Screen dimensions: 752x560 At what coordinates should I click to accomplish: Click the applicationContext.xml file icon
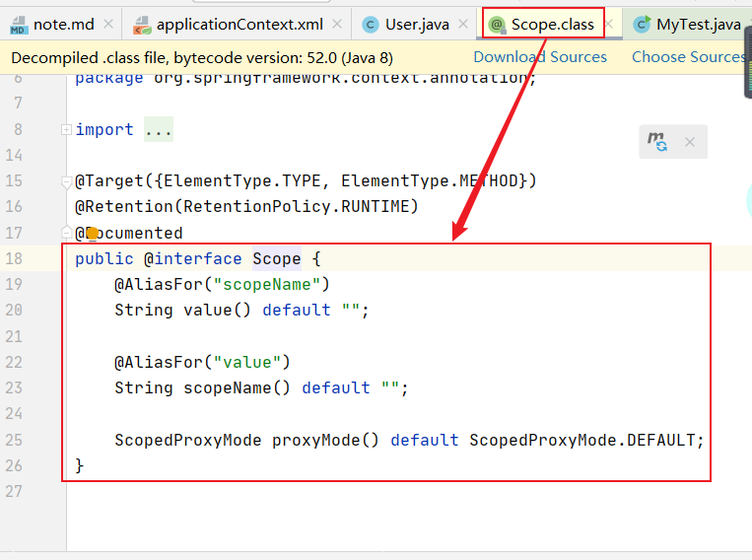pos(143,24)
